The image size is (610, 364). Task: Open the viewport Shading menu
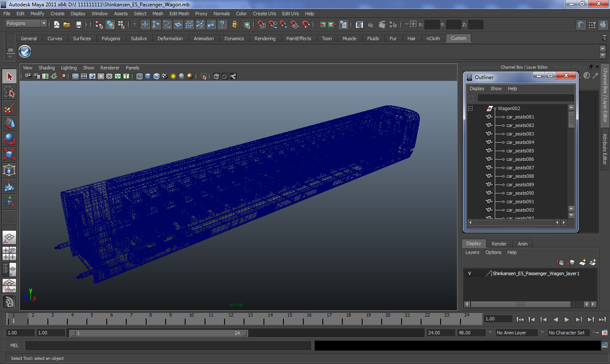(47, 68)
